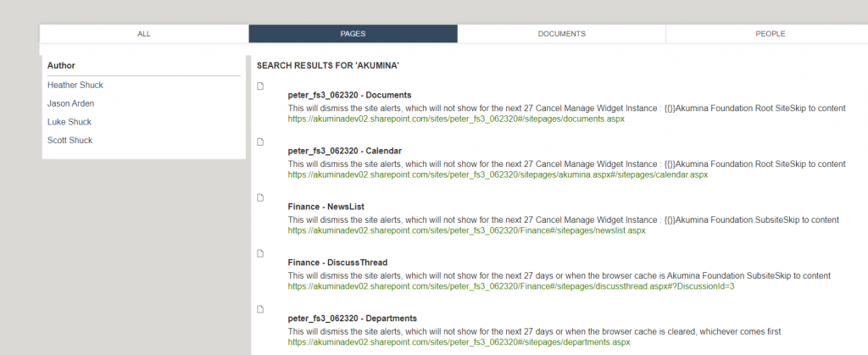868x355 pixels.
Task: Click the green discussthread.aspx URL
Action: [510, 286]
